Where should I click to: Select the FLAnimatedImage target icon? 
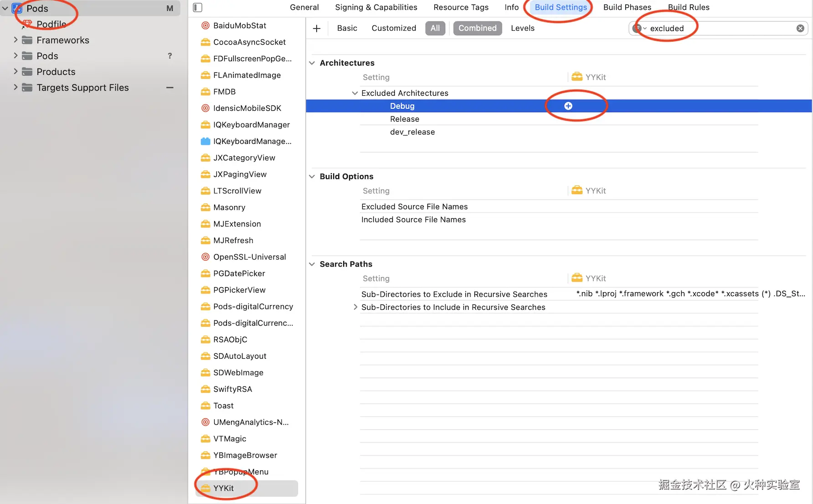pos(206,75)
